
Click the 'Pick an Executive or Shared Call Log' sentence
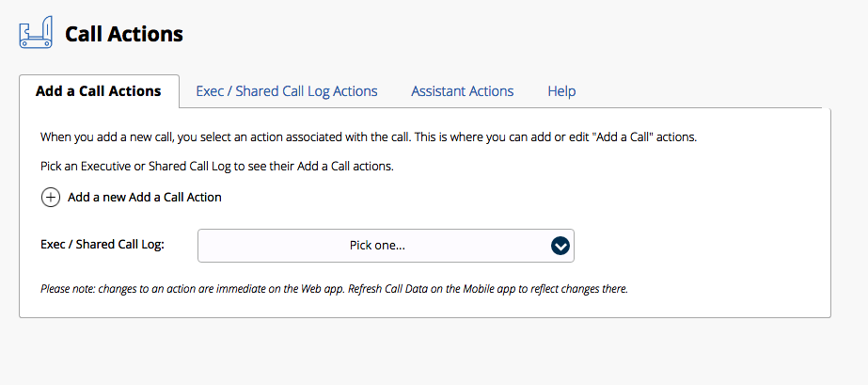click(217, 167)
